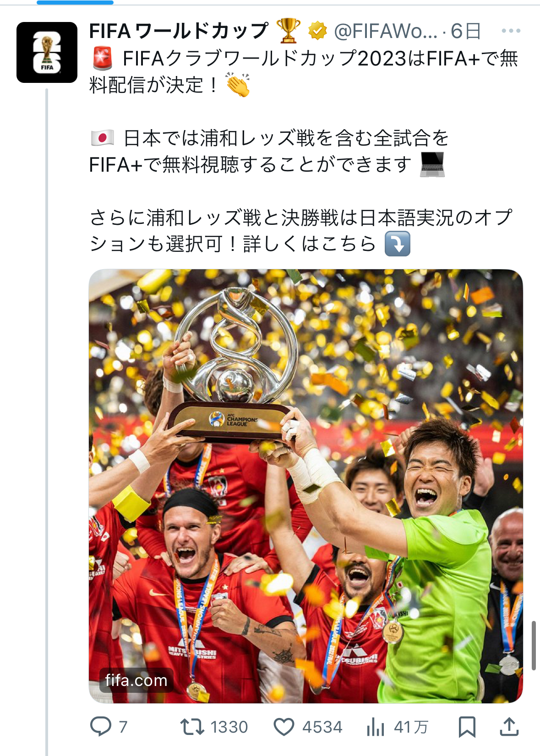Select the blue active tab indicator at top
This screenshot has width=540, height=756.
[x=75, y=2]
